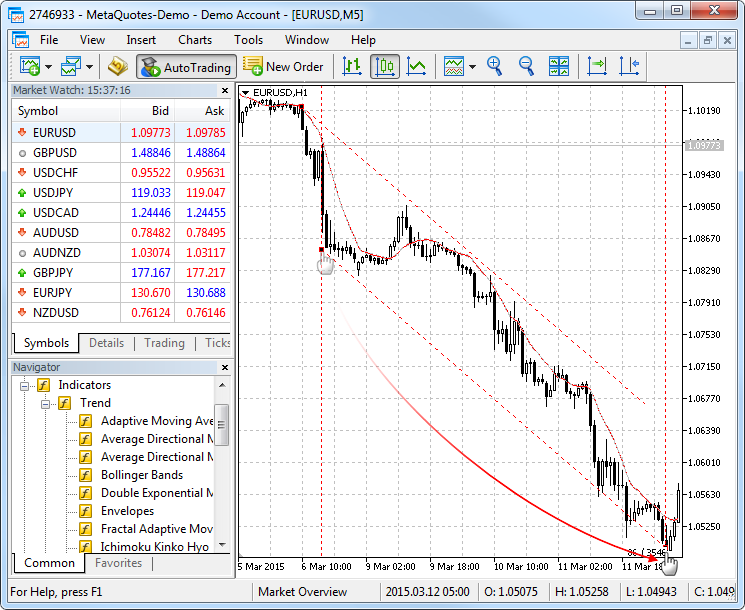Click the New Order button
This screenshot has width=745, height=610.
(x=283, y=67)
